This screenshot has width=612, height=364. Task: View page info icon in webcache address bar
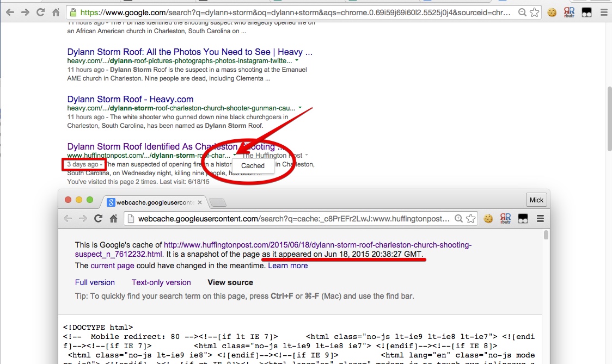point(131,219)
